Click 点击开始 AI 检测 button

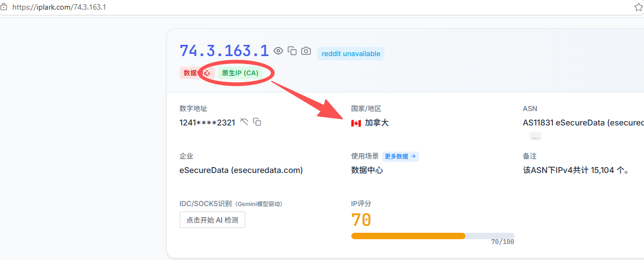coord(212,220)
